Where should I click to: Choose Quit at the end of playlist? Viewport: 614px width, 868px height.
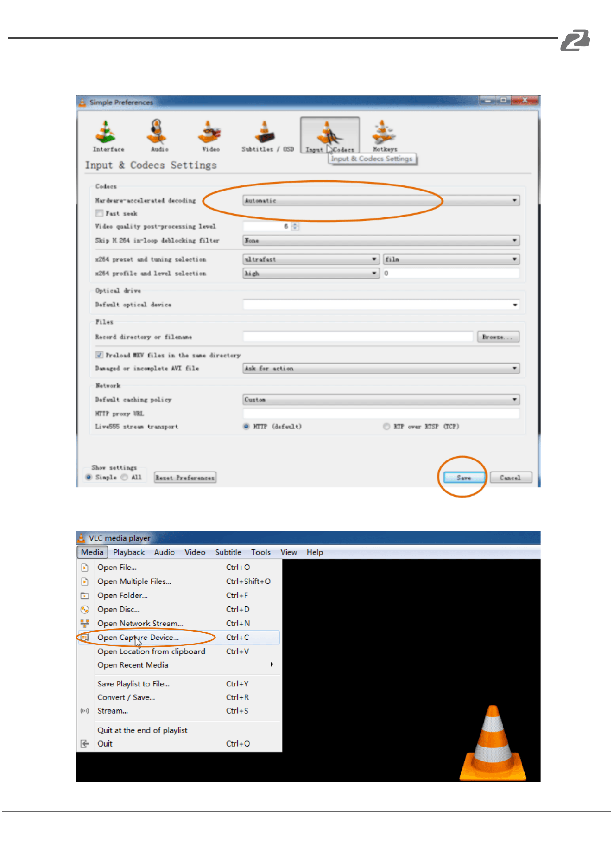(x=179, y=730)
